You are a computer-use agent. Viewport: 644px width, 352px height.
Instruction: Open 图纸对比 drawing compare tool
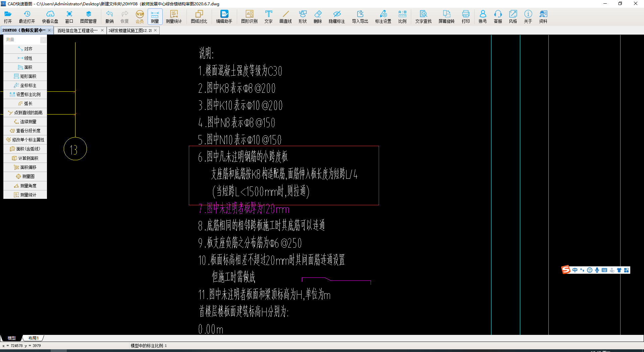coord(199,17)
